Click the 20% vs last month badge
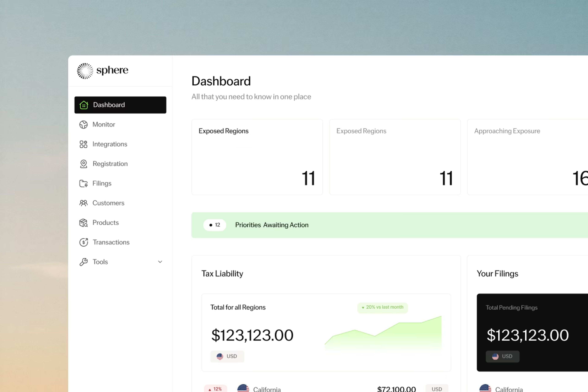The height and width of the screenshot is (392, 588). click(383, 307)
